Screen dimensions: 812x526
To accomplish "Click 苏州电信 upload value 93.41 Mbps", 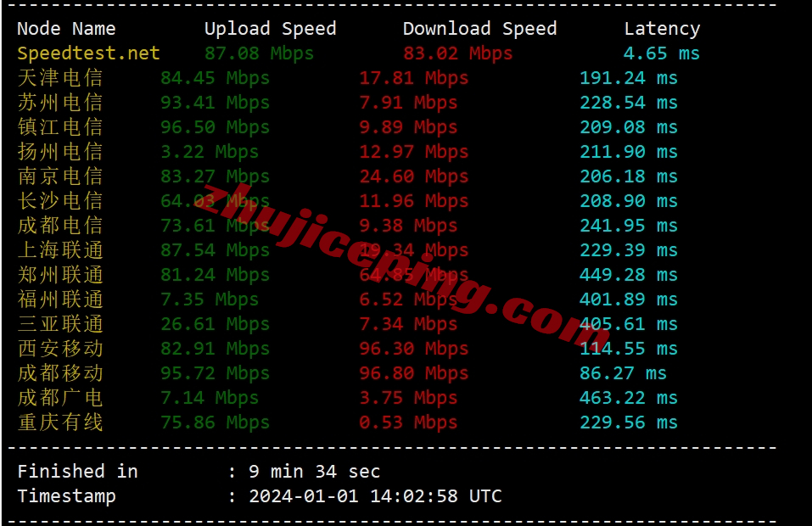I will tap(215, 103).
